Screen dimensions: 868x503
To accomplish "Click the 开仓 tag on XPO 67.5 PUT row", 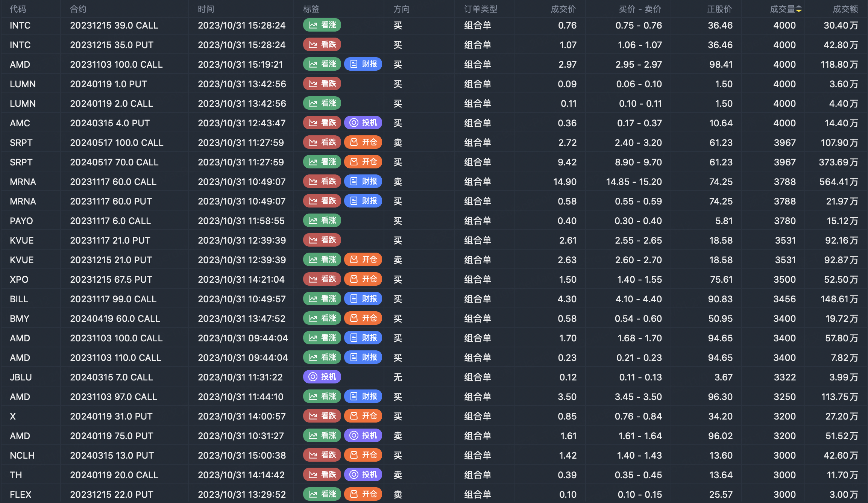I will [363, 279].
